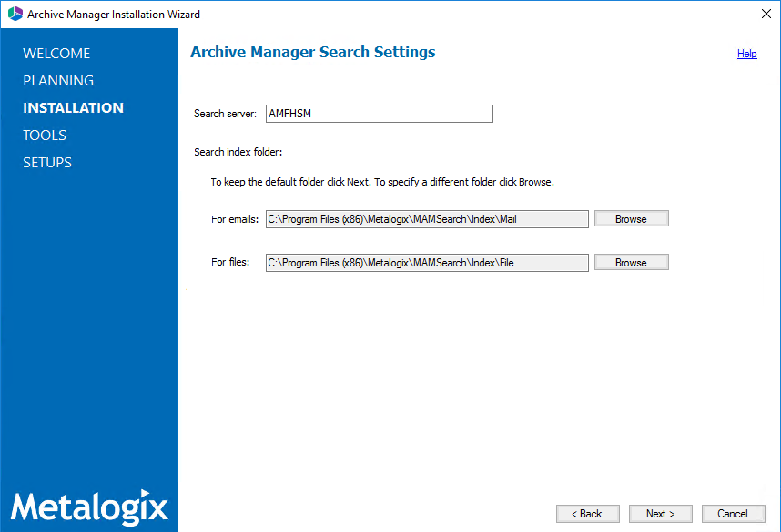Click the 'Archive Manager Search Settings' heading
This screenshot has height=532, width=781.
313,52
